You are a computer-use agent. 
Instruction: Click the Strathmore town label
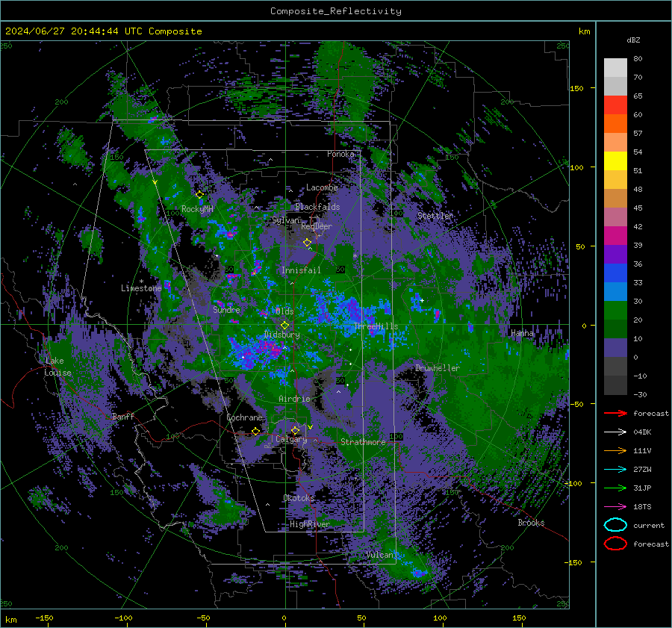[363, 442]
